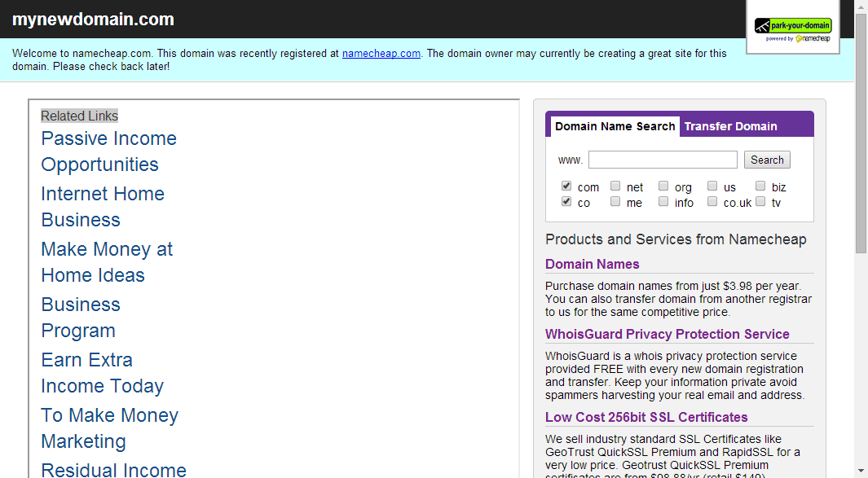Viewport: 868px width, 478px height.
Task: Open Low Cost 256bit SSL Certificates link
Action: point(646,417)
